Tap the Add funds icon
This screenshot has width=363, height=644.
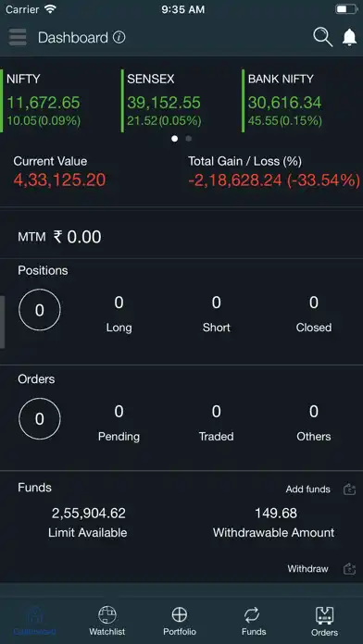[x=349, y=489]
